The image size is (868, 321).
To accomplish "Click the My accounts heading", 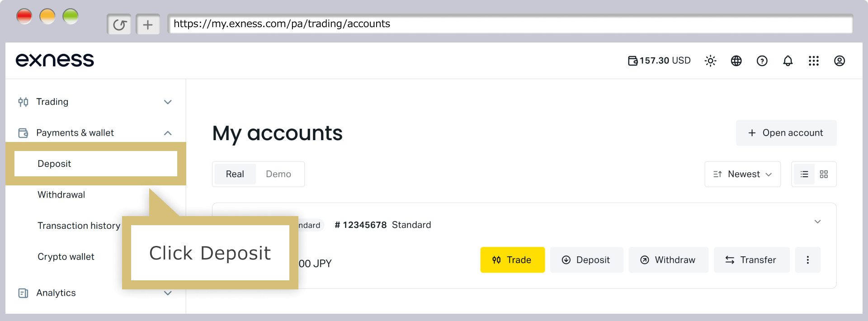I will pyautogui.click(x=277, y=134).
